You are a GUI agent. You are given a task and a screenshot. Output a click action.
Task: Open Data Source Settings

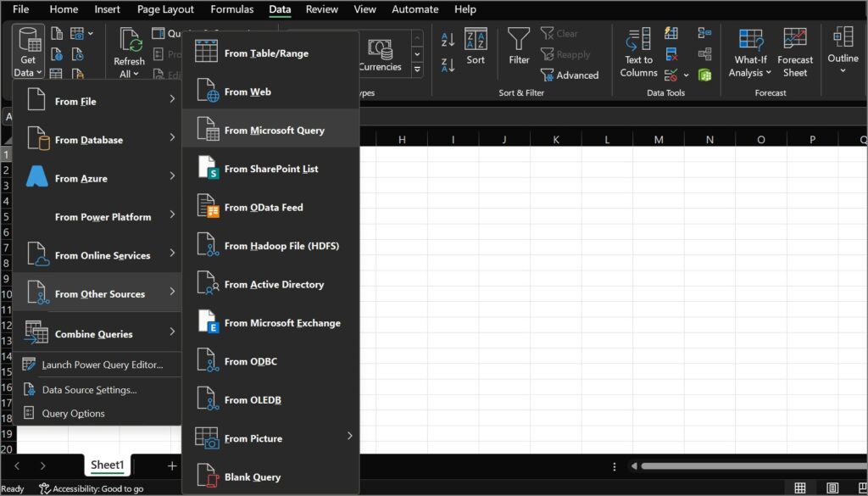coord(97,390)
